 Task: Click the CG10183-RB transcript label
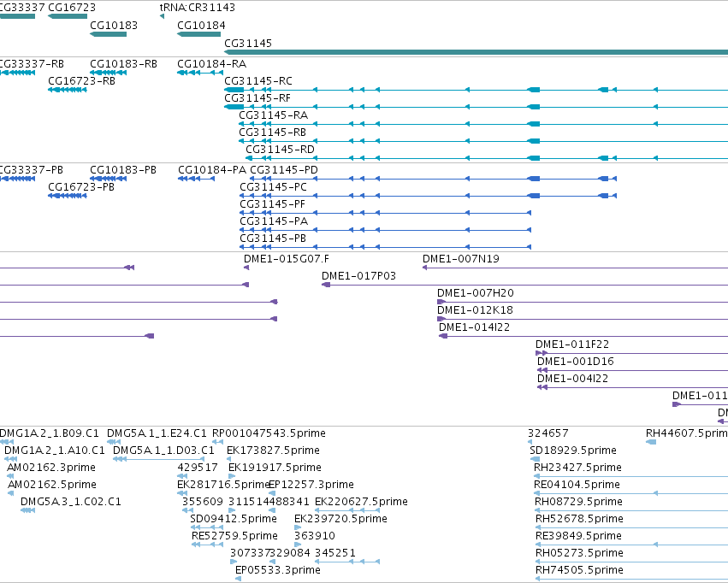(x=123, y=63)
